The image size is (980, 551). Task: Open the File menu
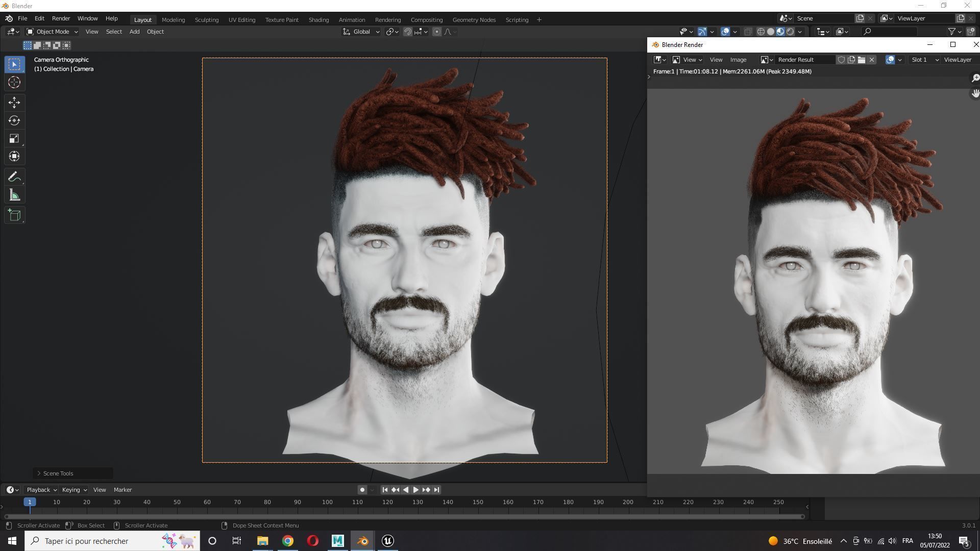click(22, 18)
